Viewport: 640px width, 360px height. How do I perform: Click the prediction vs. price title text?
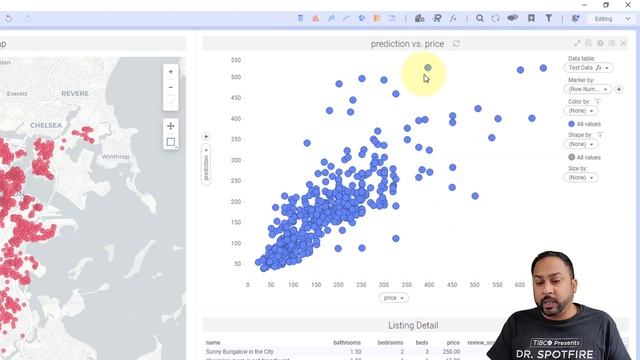(407, 44)
